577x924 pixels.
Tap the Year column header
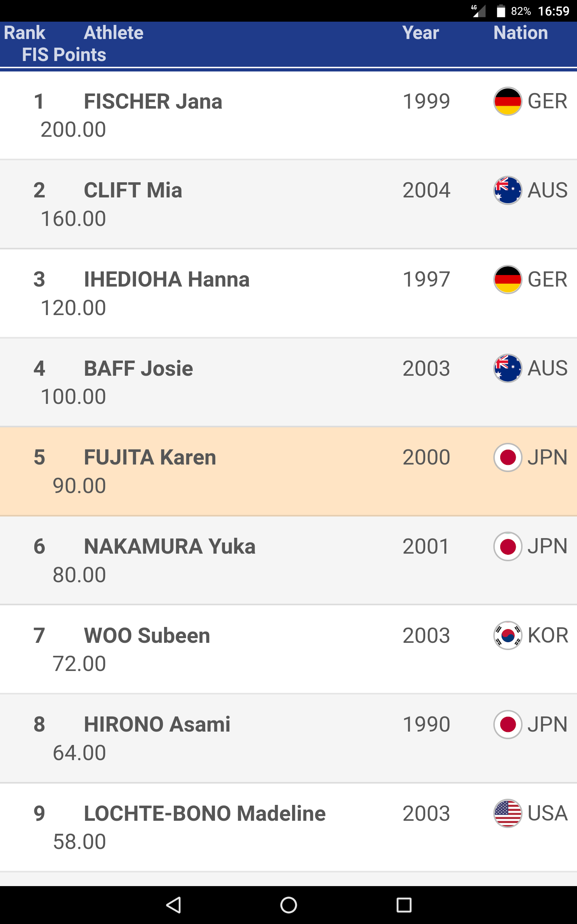(x=420, y=33)
